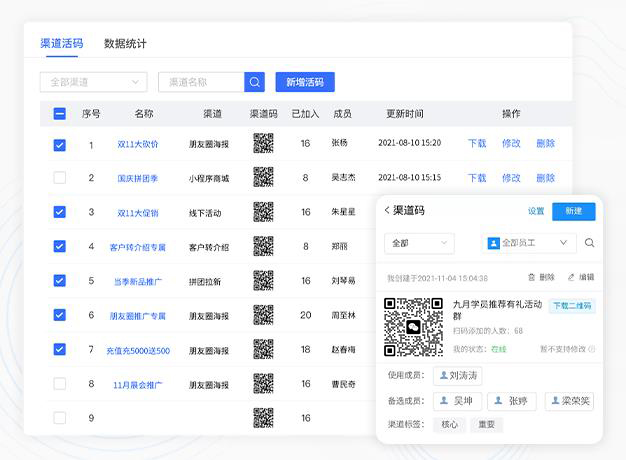The image size is (626, 460).
Task: Uncheck row 3 双11大促销 checkbox
Action: (59, 212)
